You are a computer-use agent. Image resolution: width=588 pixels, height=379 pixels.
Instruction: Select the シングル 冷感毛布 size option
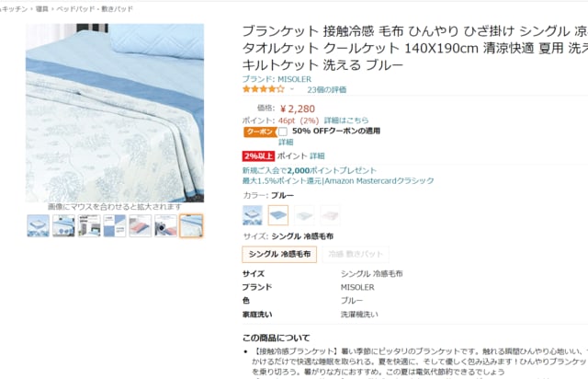click(x=279, y=254)
